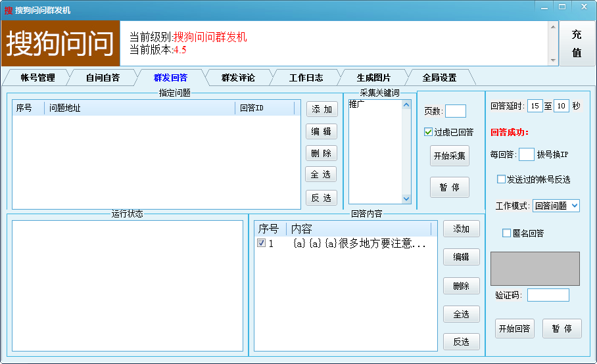Click the 内容 column header
Screen dimensions: 597x364
358,229
